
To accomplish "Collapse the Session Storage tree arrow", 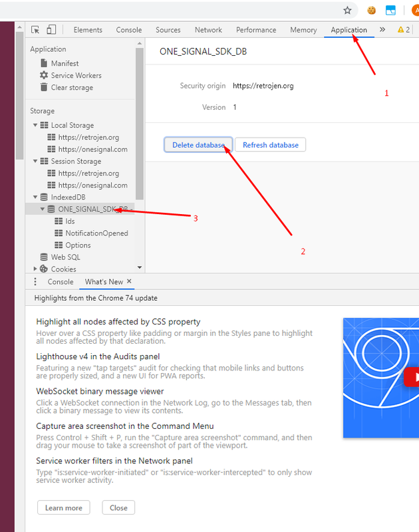I will coord(35,161).
